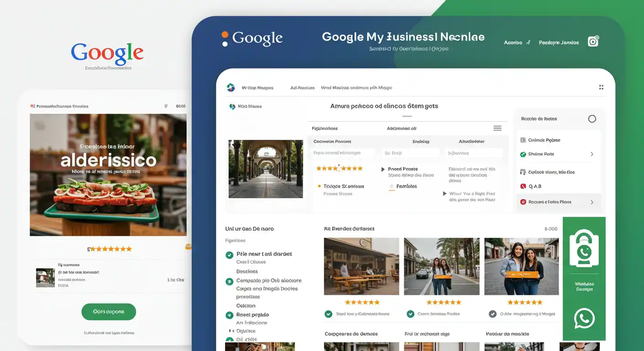
Task: Click the colorful round logo at the dashboard's top-left
Action: (231, 87)
